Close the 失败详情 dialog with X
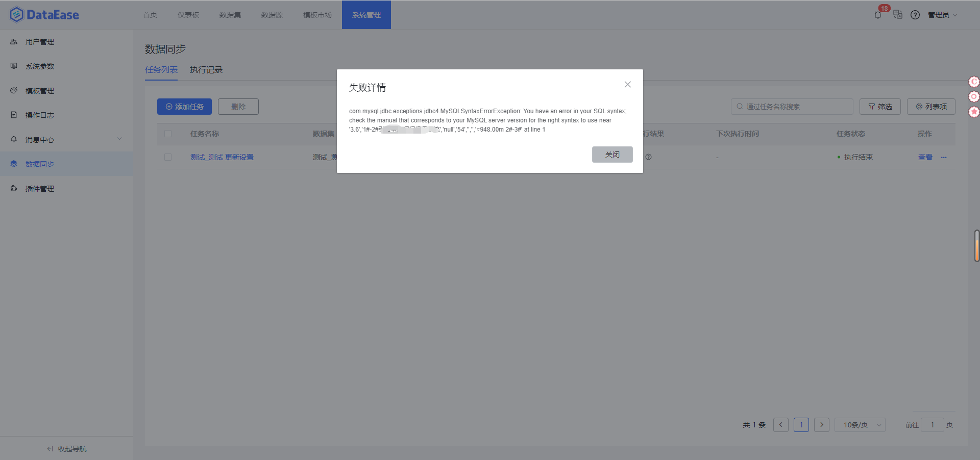This screenshot has height=460, width=980. pyautogui.click(x=628, y=85)
